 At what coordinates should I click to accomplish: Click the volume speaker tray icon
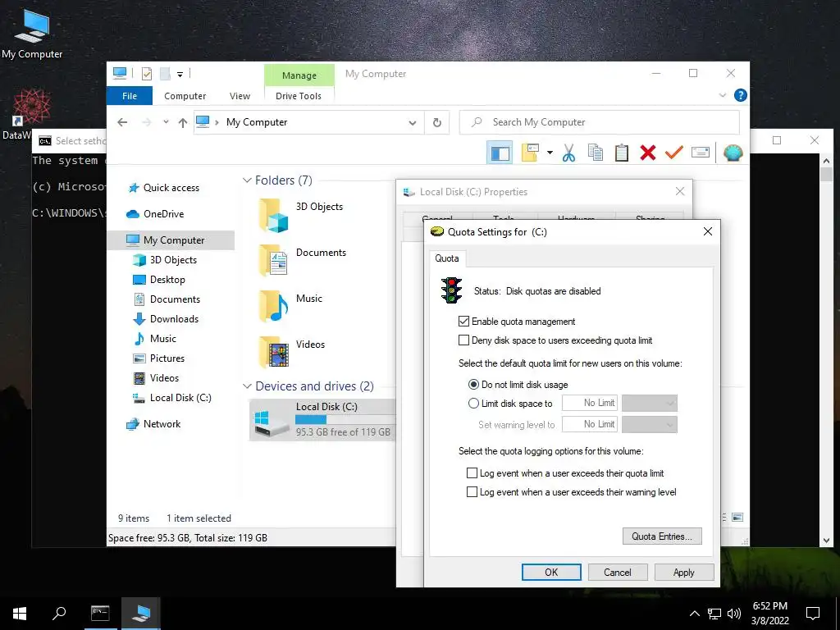[x=734, y=614]
